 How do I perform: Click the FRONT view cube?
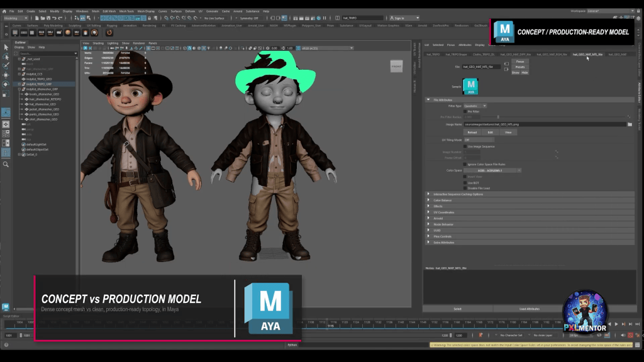396,66
